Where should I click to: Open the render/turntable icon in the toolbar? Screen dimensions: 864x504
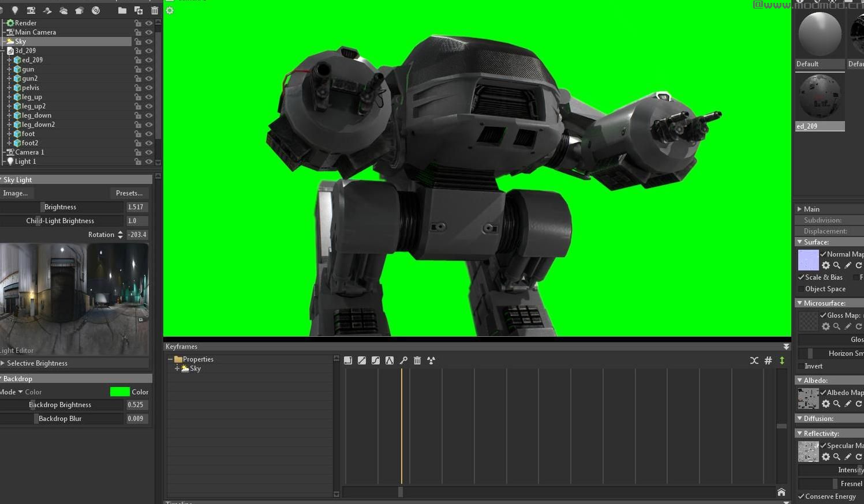point(96,10)
